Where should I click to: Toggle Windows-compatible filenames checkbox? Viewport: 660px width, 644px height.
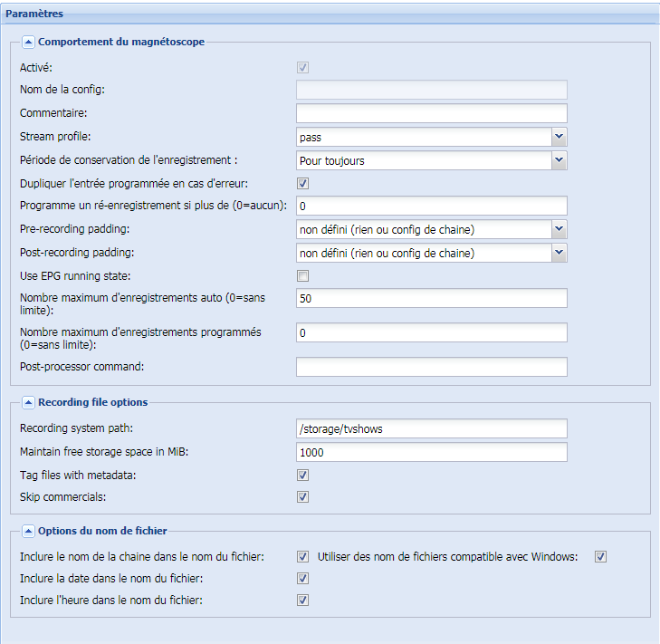(600, 557)
